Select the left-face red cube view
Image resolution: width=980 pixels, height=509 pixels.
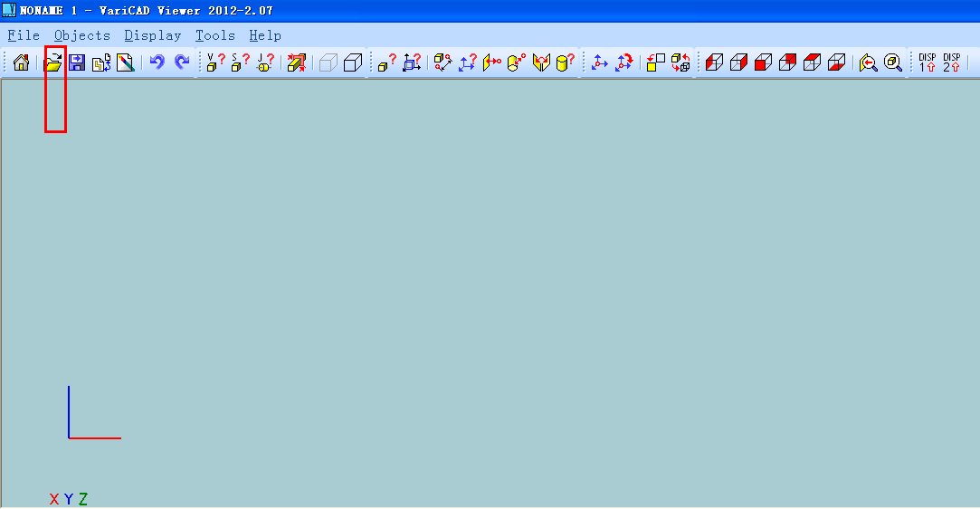click(x=714, y=62)
